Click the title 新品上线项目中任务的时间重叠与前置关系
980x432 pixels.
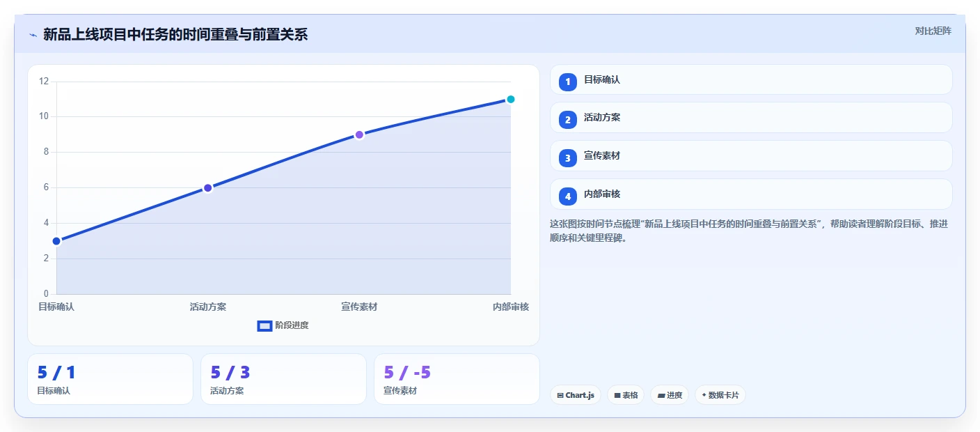pyautogui.click(x=175, y=34)
